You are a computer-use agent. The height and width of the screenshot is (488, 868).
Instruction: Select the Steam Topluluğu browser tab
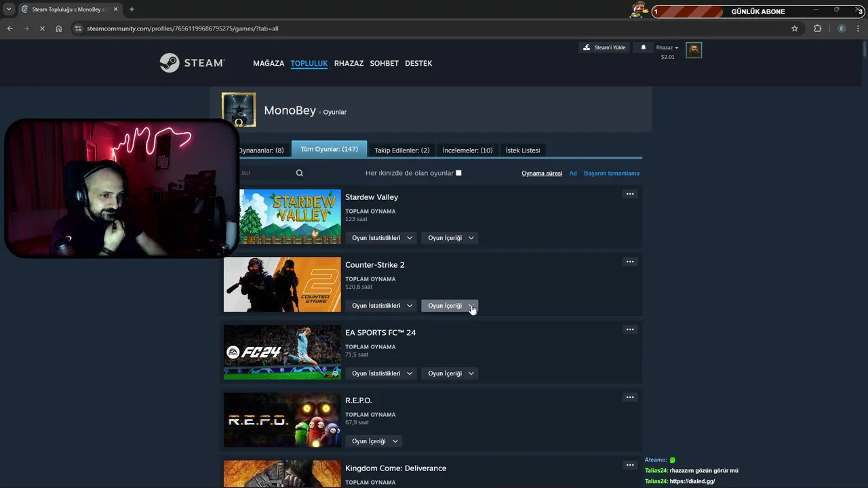pos(70,9)
